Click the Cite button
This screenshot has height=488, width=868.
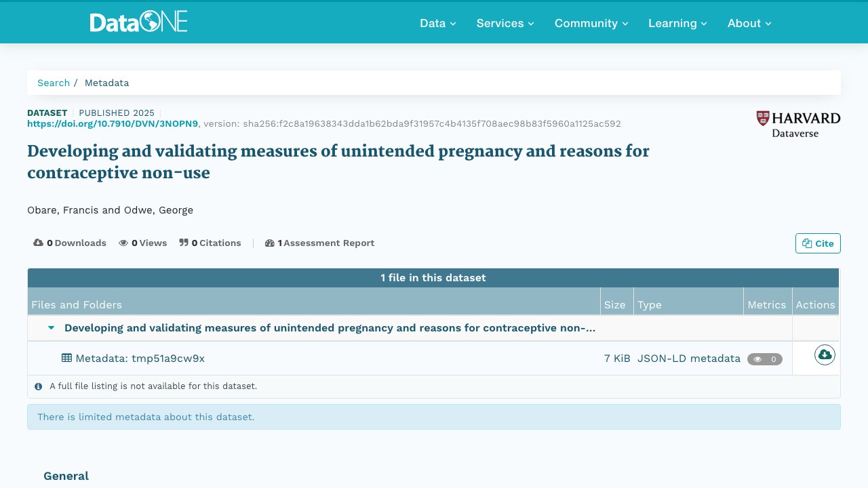click(x=818, y=243)
